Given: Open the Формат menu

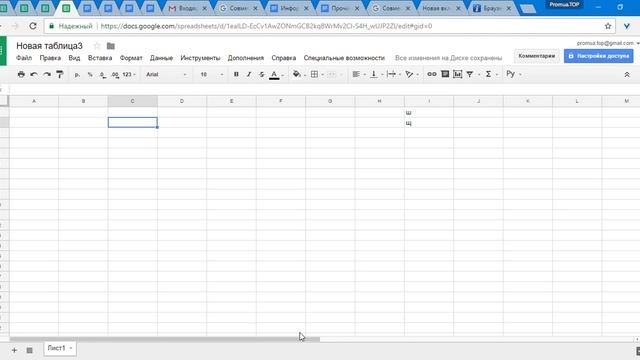Looking at the screenshot, I should click(131, 58).
